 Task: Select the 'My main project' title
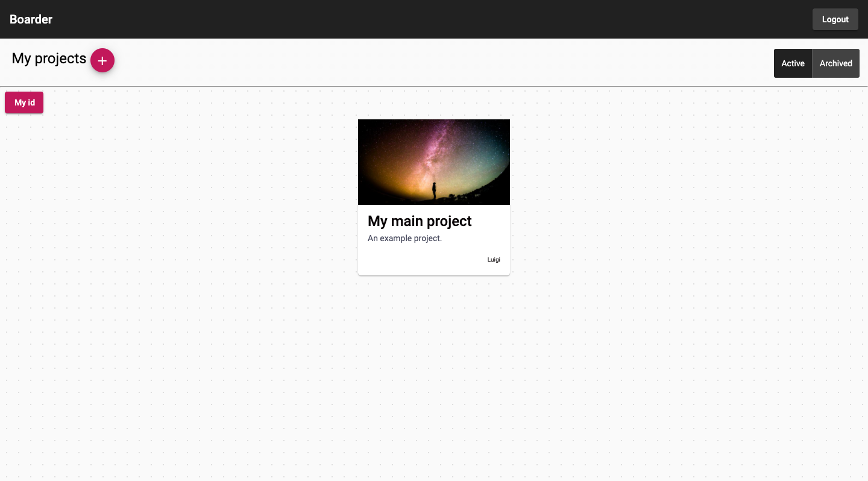[420, 221]
